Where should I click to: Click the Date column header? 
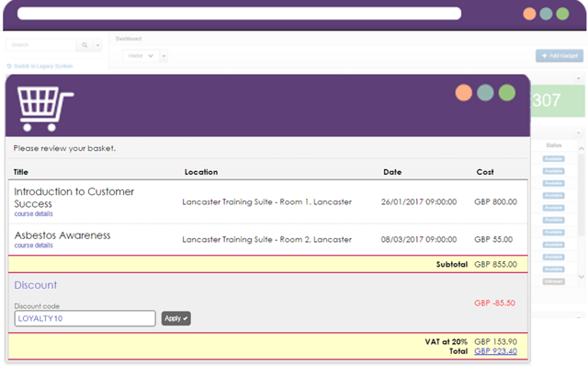coord(392,172)
